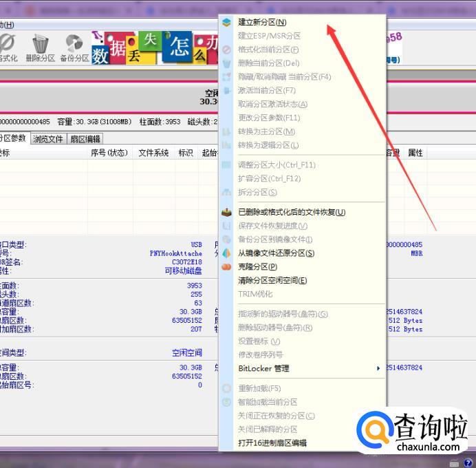
Task: Click the help question mark tray icon
Action: point(468,462)
